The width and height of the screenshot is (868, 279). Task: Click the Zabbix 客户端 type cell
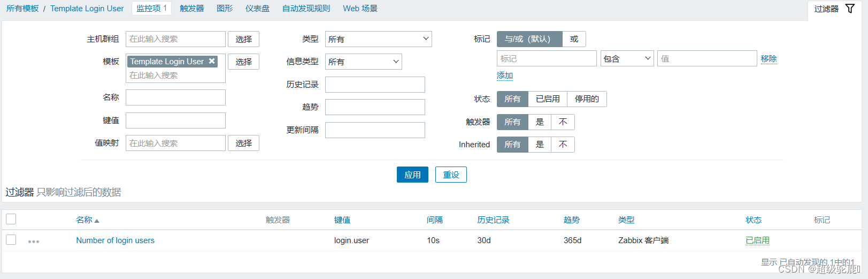point(643,240)
